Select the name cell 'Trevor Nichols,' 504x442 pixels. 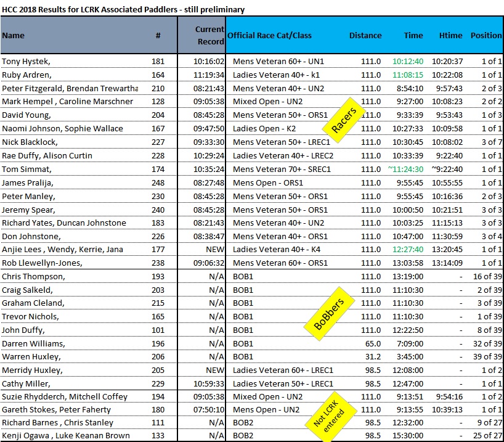(x=31, y=316)
